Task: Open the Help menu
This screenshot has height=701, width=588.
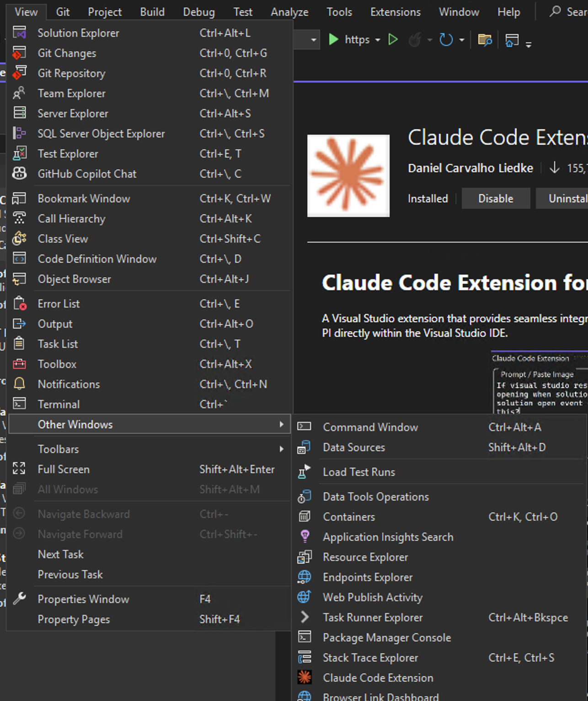Action: 509,12
